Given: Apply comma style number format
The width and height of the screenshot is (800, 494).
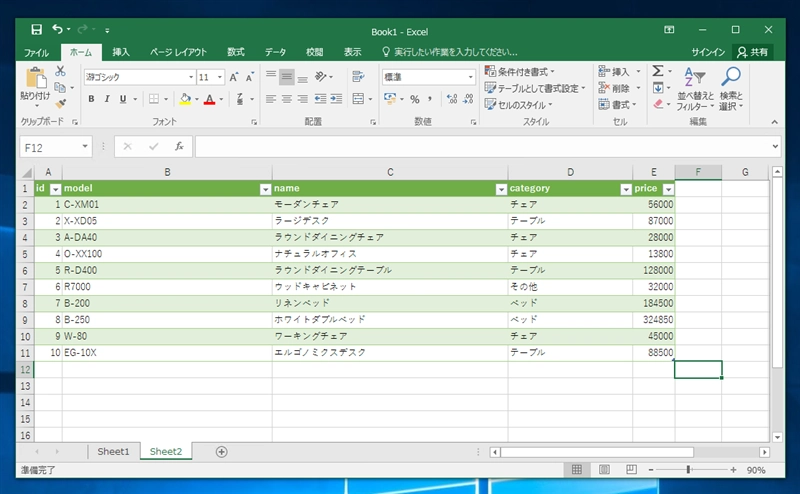Looking at the screenshot, I should coord(430,99).
